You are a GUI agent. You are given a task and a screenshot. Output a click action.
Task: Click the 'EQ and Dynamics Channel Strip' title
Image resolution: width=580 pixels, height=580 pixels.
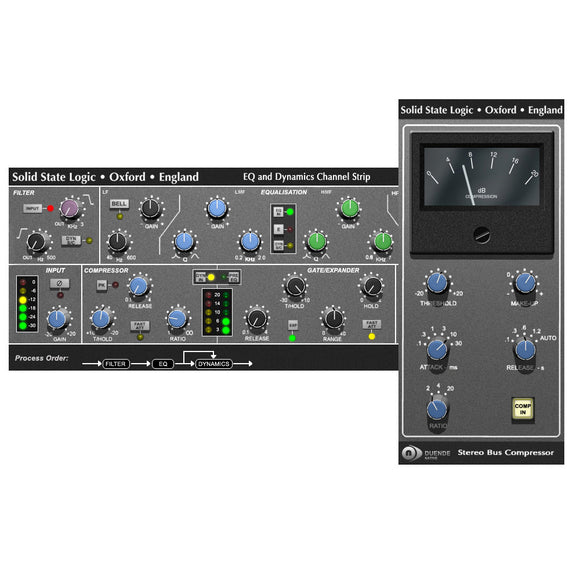click(307, 177)
